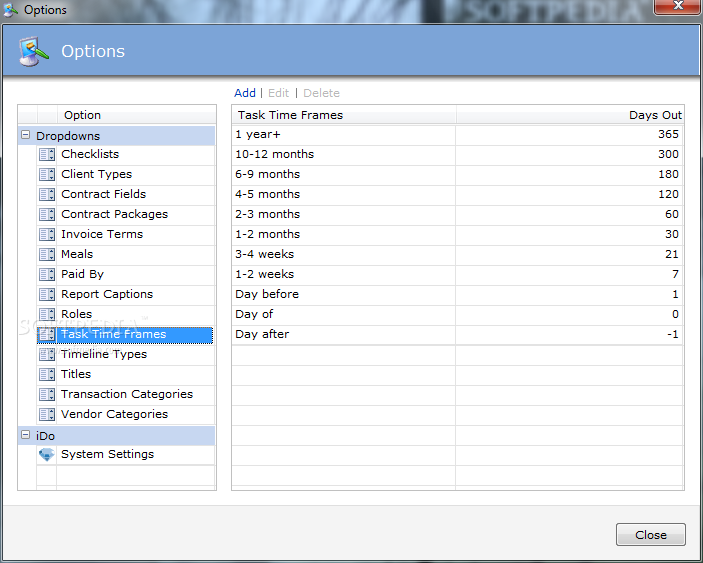
Task: Click the Delete link
Action: point(321,93)
